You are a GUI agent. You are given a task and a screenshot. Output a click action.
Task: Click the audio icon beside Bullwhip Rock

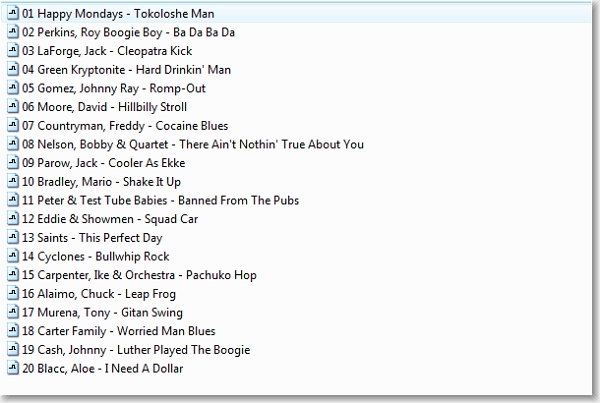point(13,256)
